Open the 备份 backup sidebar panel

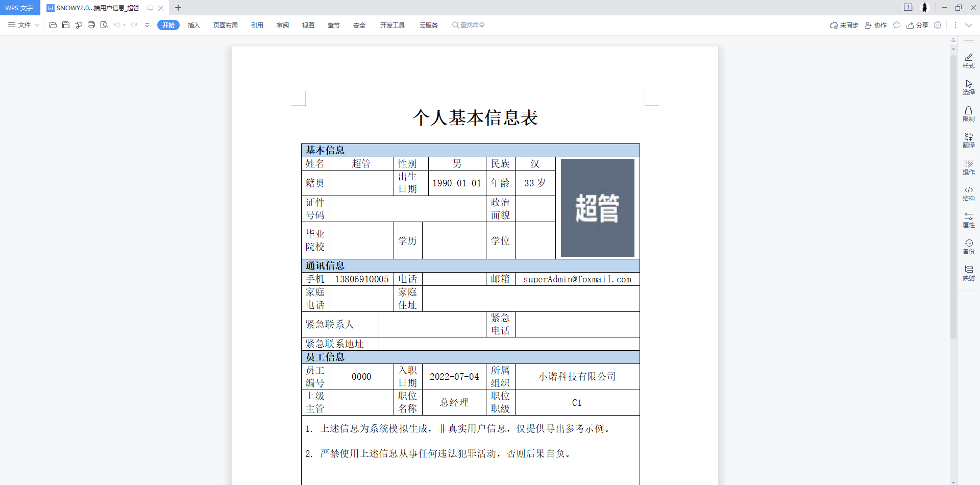[x=968, y=247]
